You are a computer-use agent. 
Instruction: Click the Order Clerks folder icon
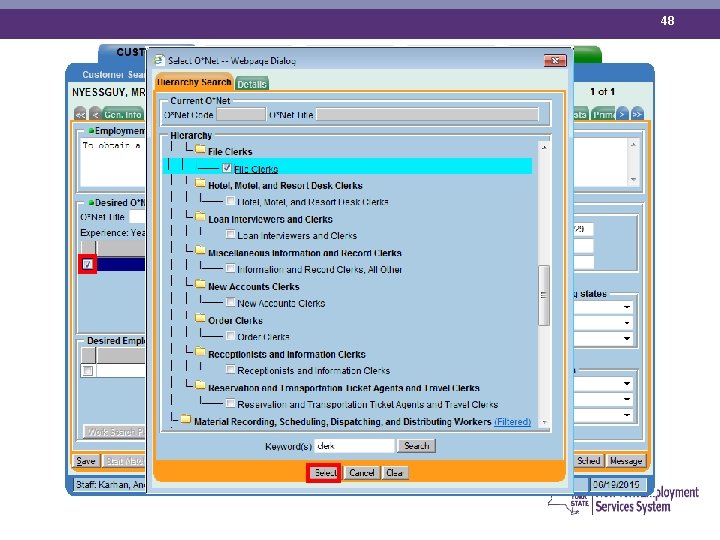[x=200, y=319]
